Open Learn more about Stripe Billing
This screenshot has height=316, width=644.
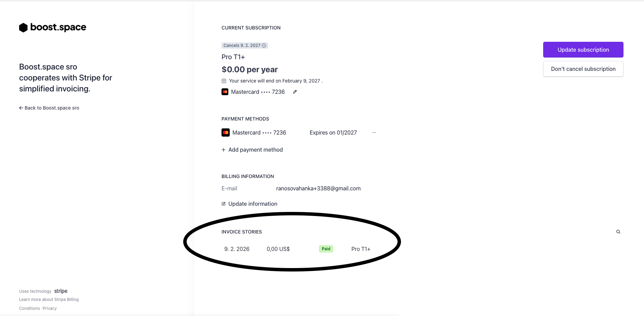(x=49, y=300)
